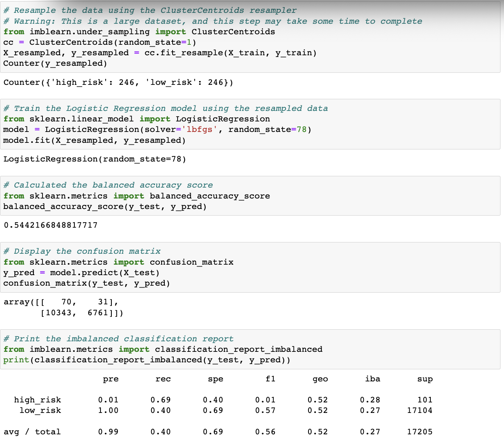Click the ClusterCentroids resample code cell
This screenshot has height=446, width=504.
pyautogui.click(x=250, y=37)
